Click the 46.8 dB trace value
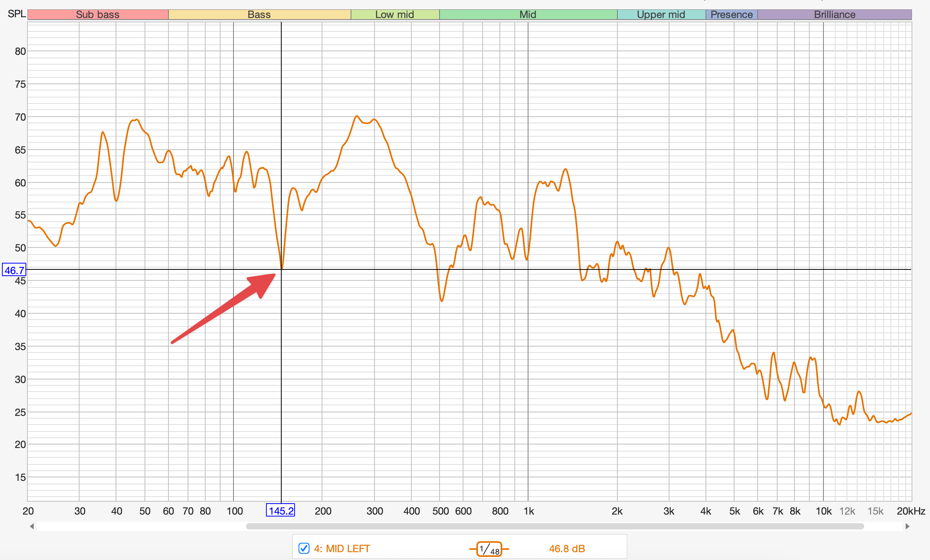The width and height of the screenshot is (930, 560). click(x=566, y=549)
